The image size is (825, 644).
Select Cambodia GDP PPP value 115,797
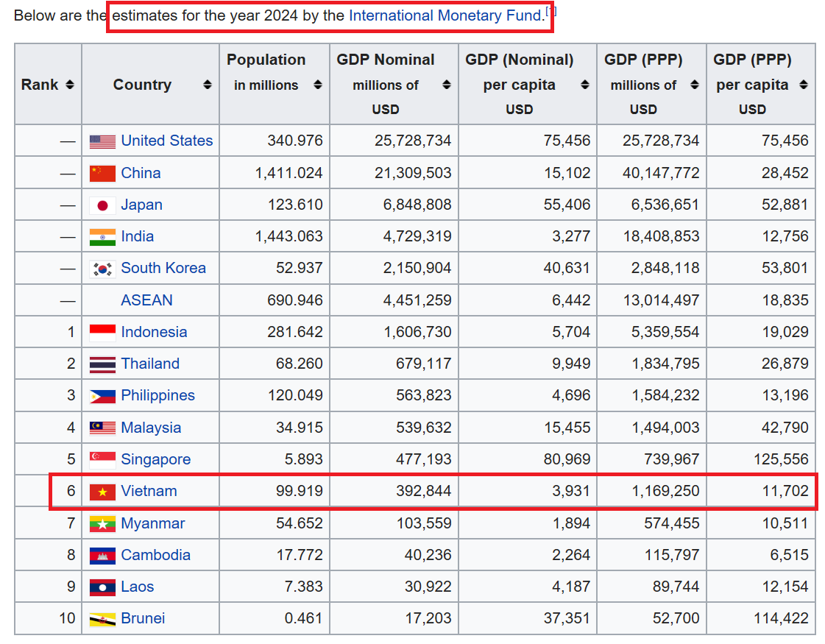[672, 555]
